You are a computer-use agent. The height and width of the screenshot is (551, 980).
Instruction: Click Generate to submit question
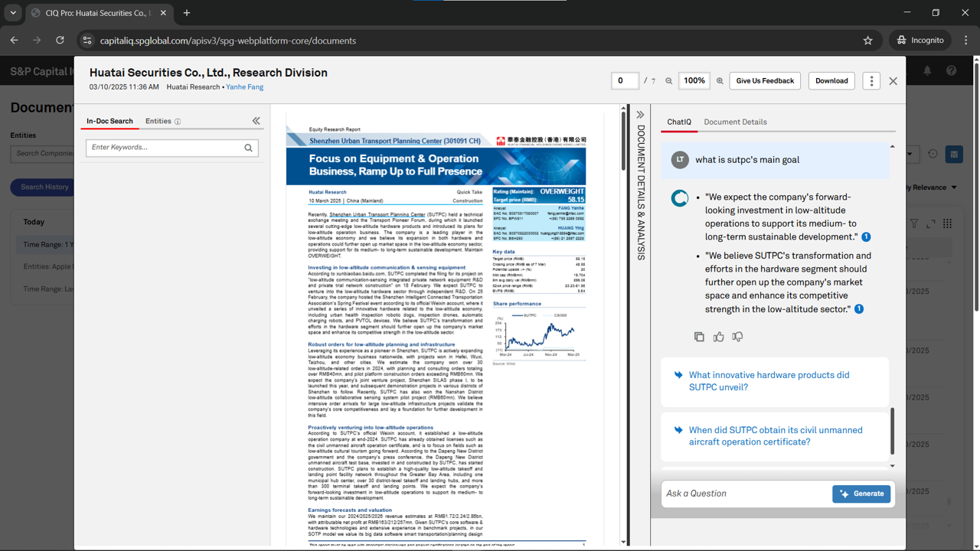(861, 494)
